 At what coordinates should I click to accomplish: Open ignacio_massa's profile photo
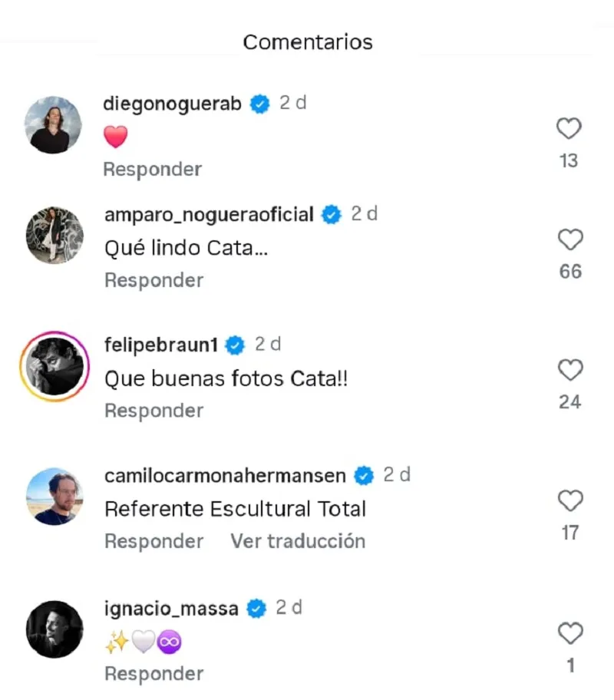click(54, 629)
